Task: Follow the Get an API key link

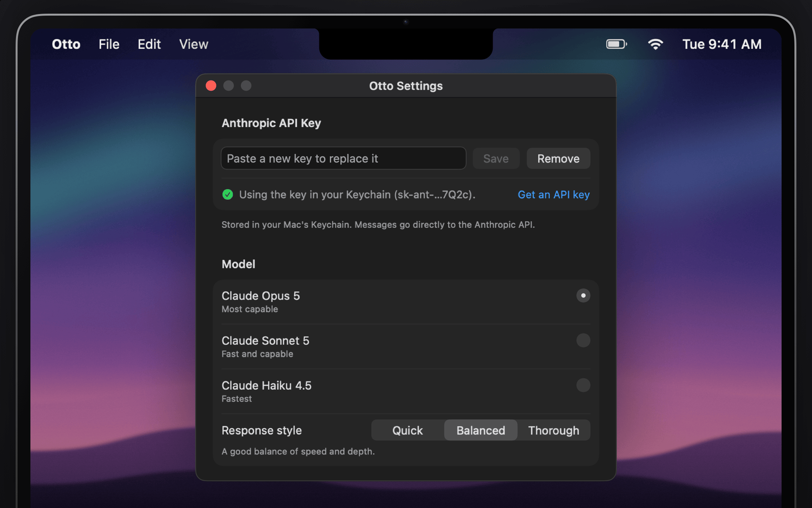Action: pos(554,195)
